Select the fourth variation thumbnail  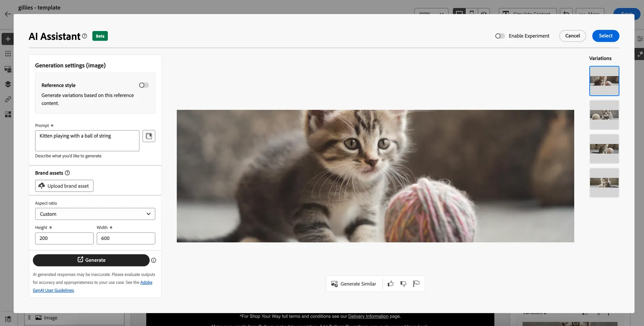point(604,183)
